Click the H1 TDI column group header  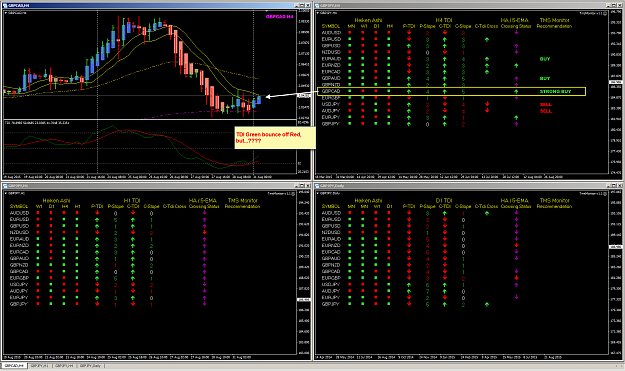coord(132,200)
